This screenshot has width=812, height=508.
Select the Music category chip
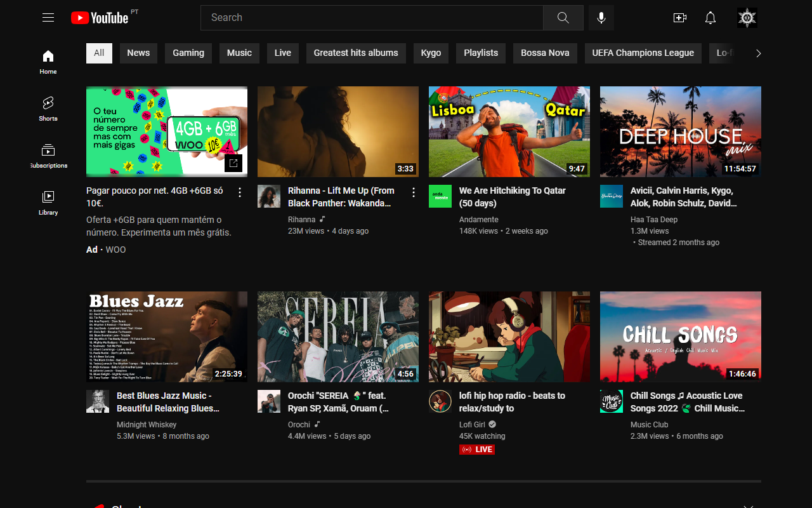[x=239, y=53]
